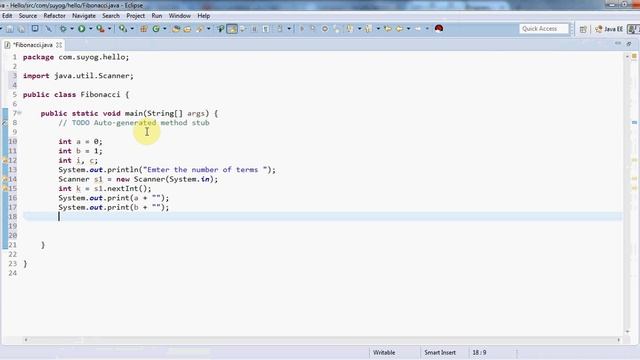Open the Help menu
Screen dimensions: 640x360
(x=204, y=16)
